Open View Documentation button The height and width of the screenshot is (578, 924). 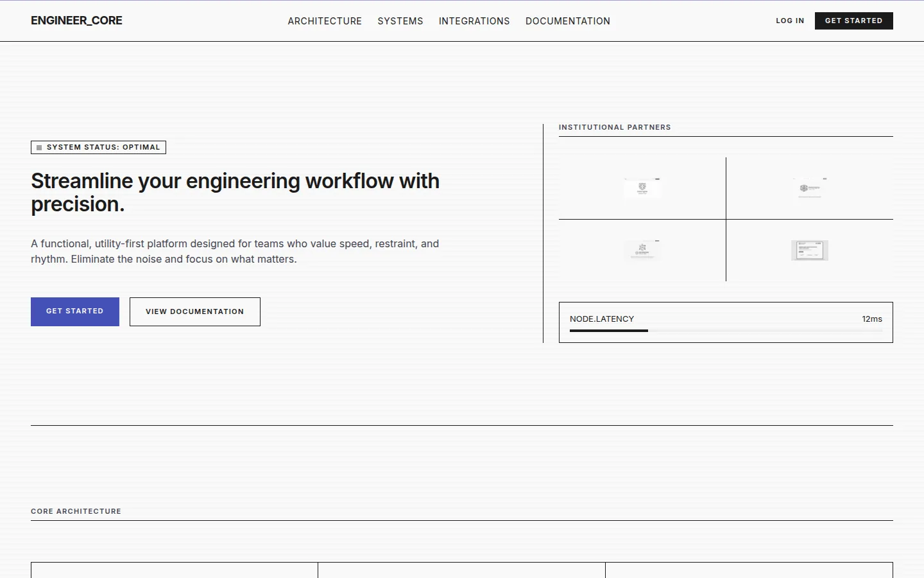point(195,311)
